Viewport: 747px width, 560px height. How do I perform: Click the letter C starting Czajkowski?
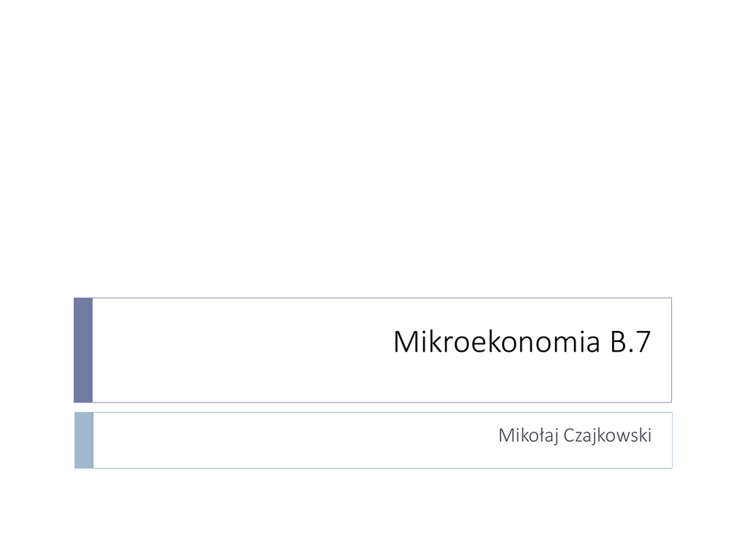(x=569, y=436)
